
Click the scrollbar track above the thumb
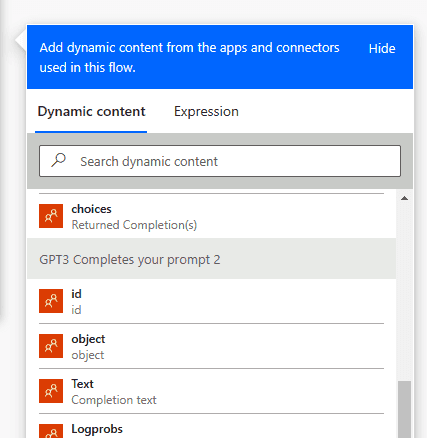(x=404, y=292)
